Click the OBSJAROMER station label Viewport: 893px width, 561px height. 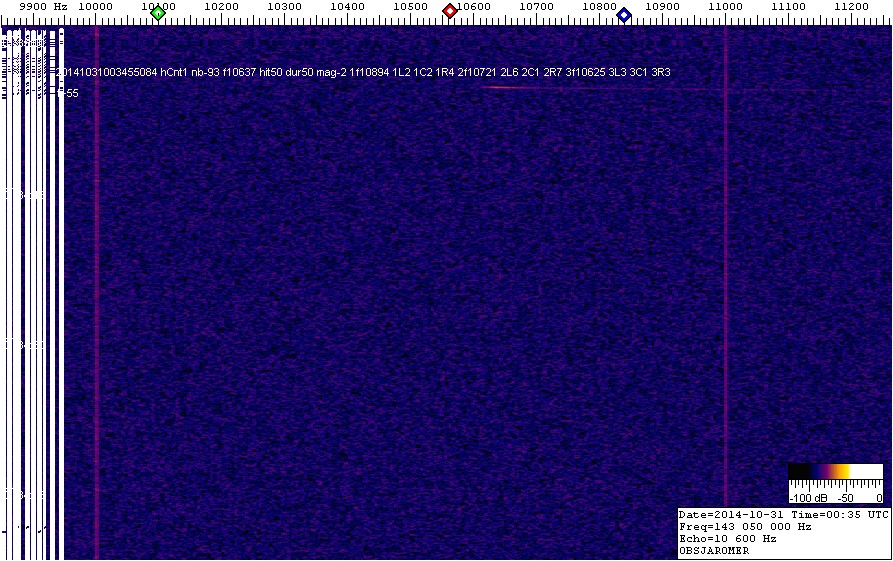click(x=714, y=550)
